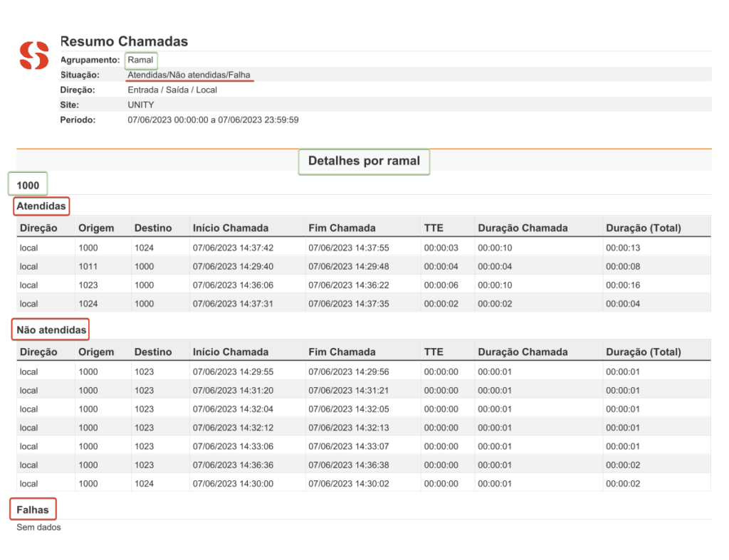Click the UNITY site value

140,105
